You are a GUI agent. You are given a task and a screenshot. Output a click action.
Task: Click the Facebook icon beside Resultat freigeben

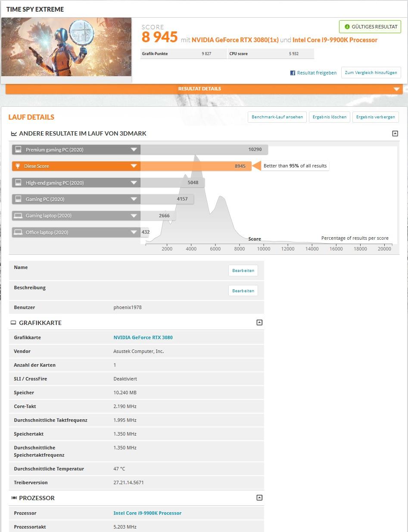pos(293,73)
